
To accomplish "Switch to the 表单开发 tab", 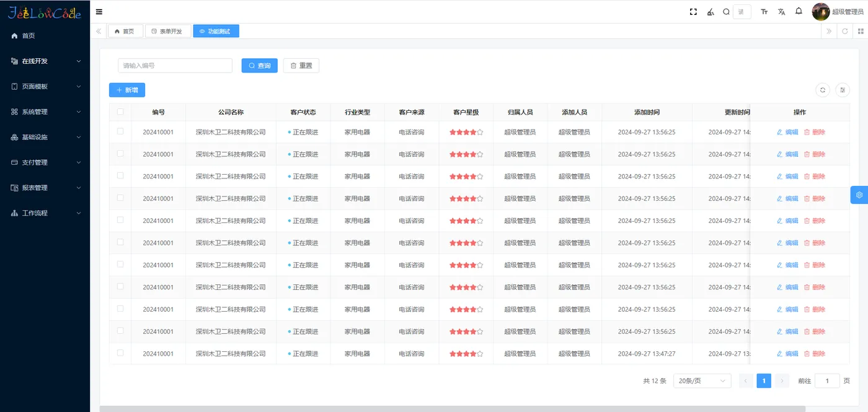I will (x=168, y=30).
